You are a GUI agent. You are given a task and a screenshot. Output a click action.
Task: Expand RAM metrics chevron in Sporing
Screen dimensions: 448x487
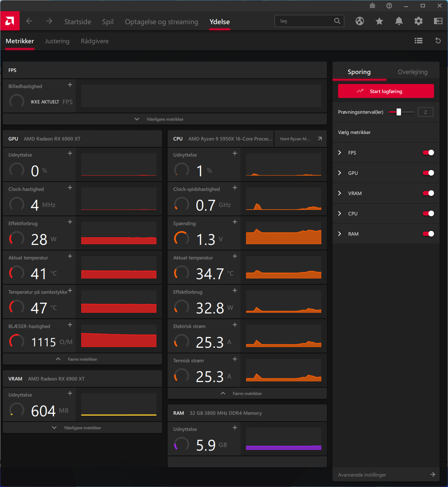pos(339,234)
